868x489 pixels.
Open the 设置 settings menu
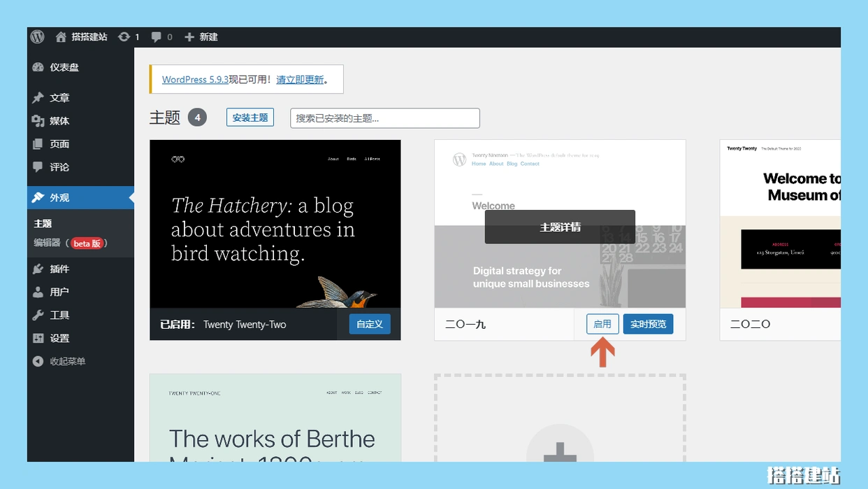point(59,338)
